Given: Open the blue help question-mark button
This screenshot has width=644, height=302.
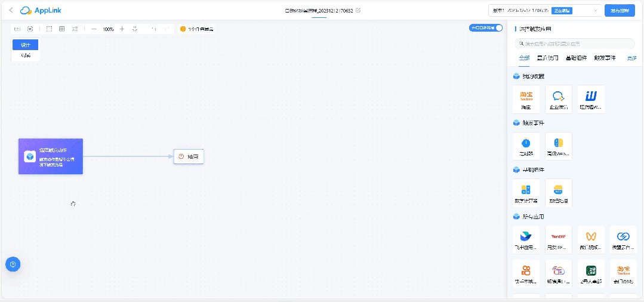Looking at the screenshot, I should (x=13, y=264).
